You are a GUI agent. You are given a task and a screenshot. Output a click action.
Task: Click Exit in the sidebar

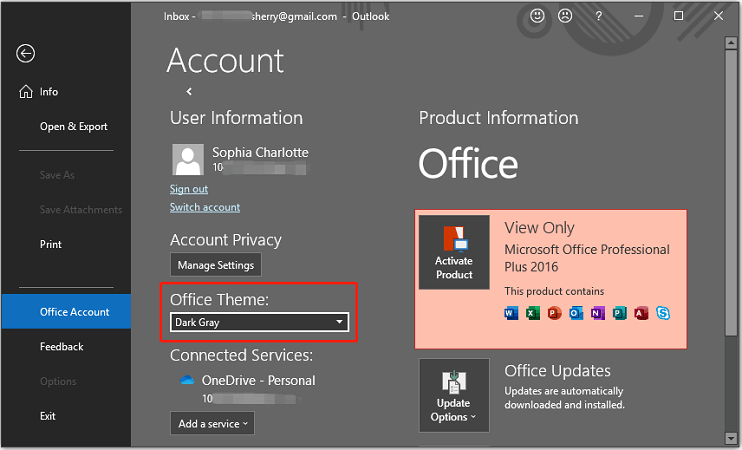[47, 416]
